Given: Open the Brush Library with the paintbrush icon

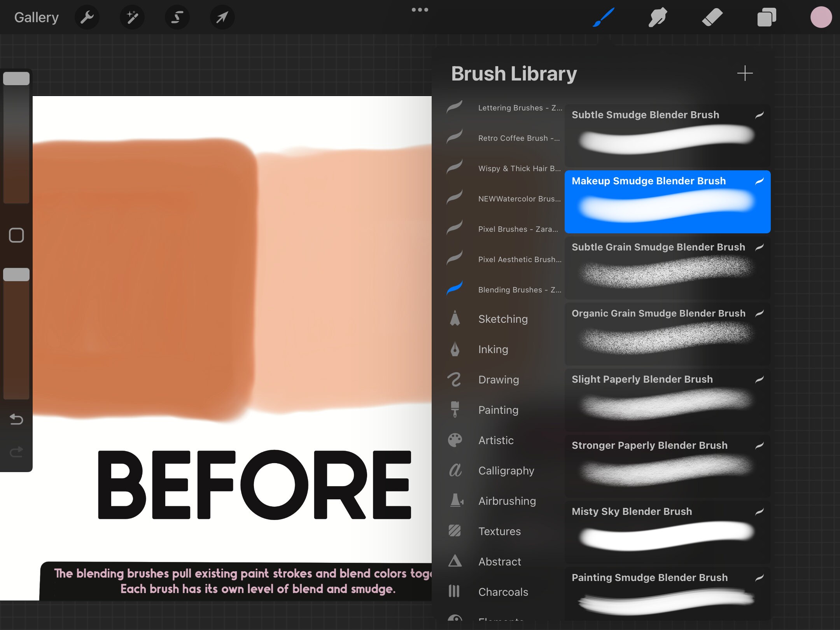Looking at the screenshot, I should 602,17.
